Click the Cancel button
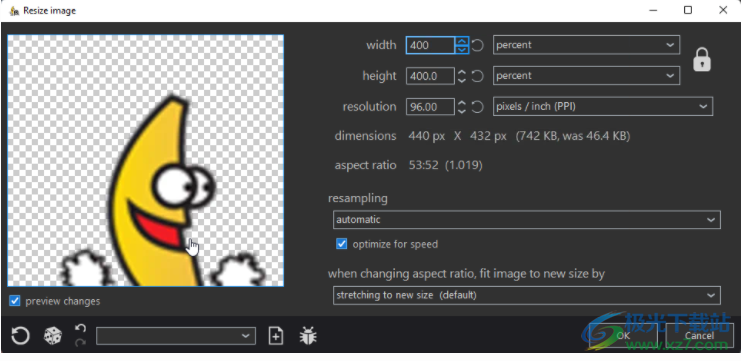Screen dimensions: 741x361 699,335
